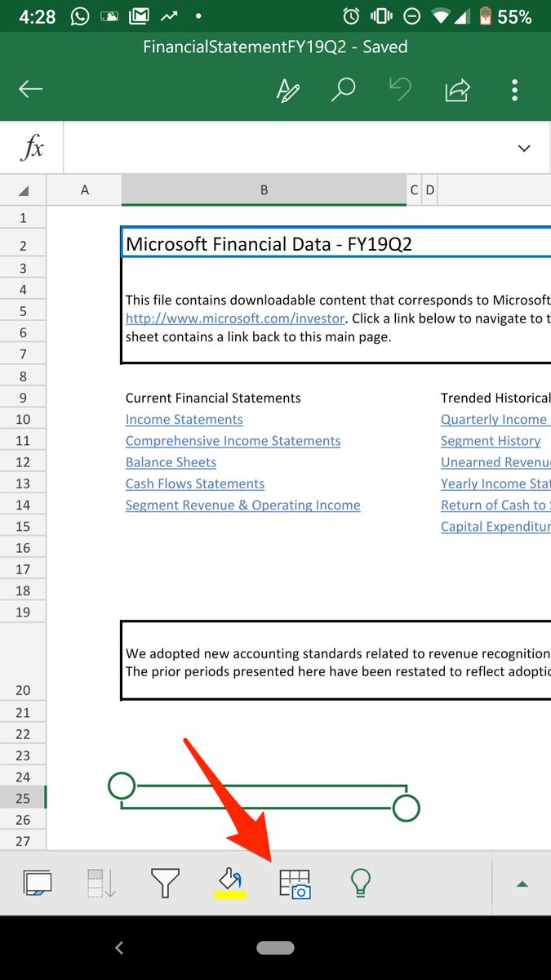551x980 pixels.
Task: Tap the lightbulb Tell Me icon
Action: point(360,883)
